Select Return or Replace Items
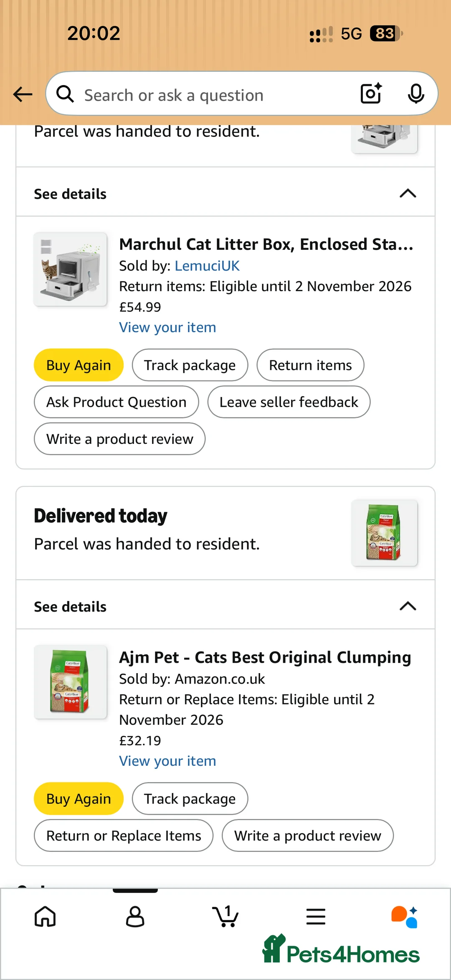Screen dimensions: 451x980 [124, 836]
